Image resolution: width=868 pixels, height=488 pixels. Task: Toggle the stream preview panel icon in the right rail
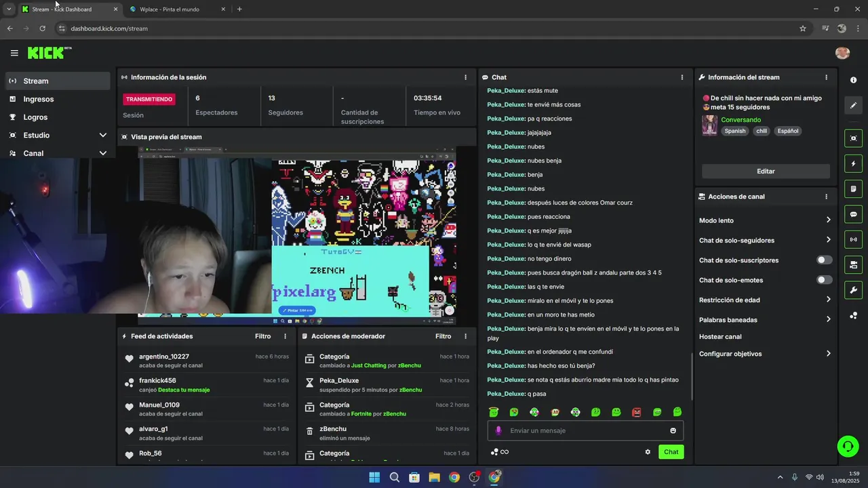tap(853, 138)
